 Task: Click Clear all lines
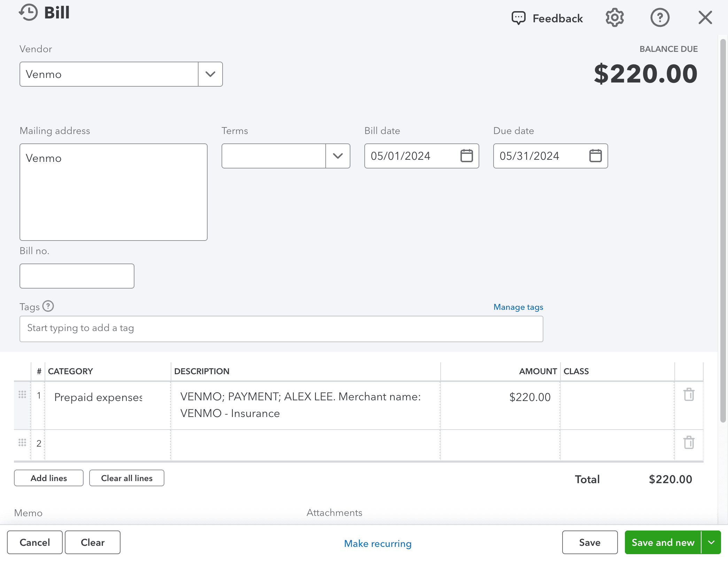(x=127, y=478)
